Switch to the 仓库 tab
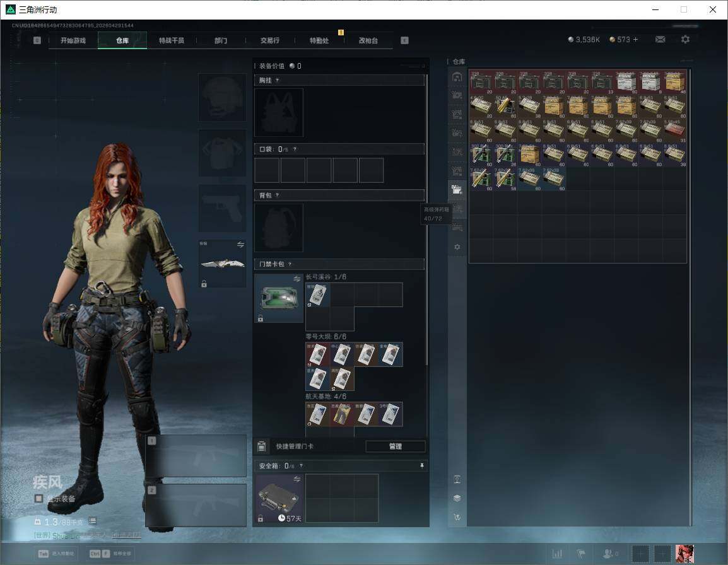The image size is (728, 565). 122,40
